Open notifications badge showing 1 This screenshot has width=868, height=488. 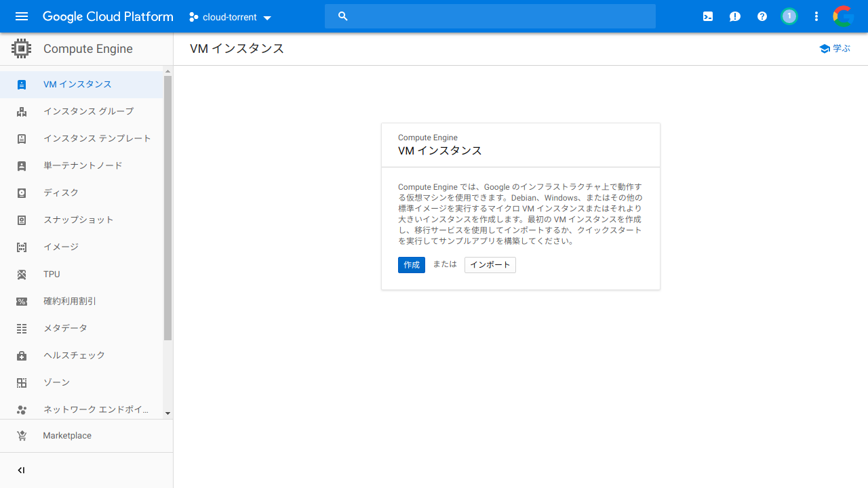point(789,16)
